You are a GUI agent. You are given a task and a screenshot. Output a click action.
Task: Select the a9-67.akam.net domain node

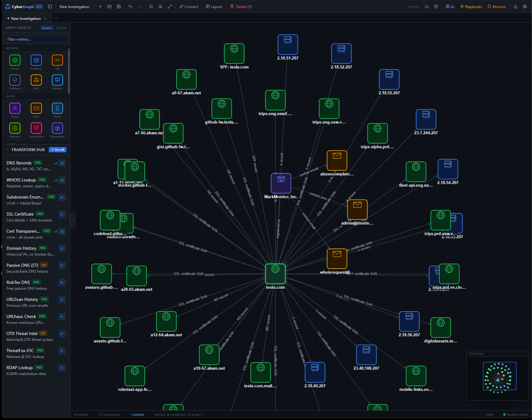click(x=186, y=79)
